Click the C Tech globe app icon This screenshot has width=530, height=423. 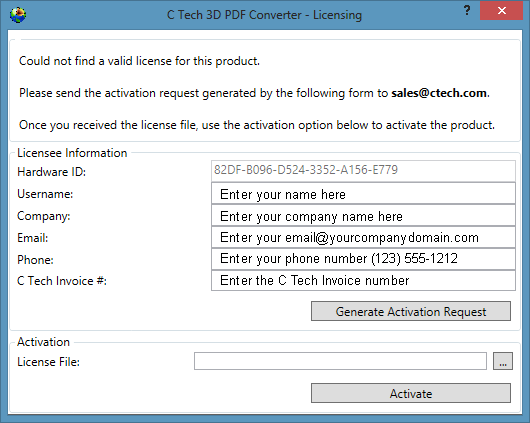click(18, 15)
